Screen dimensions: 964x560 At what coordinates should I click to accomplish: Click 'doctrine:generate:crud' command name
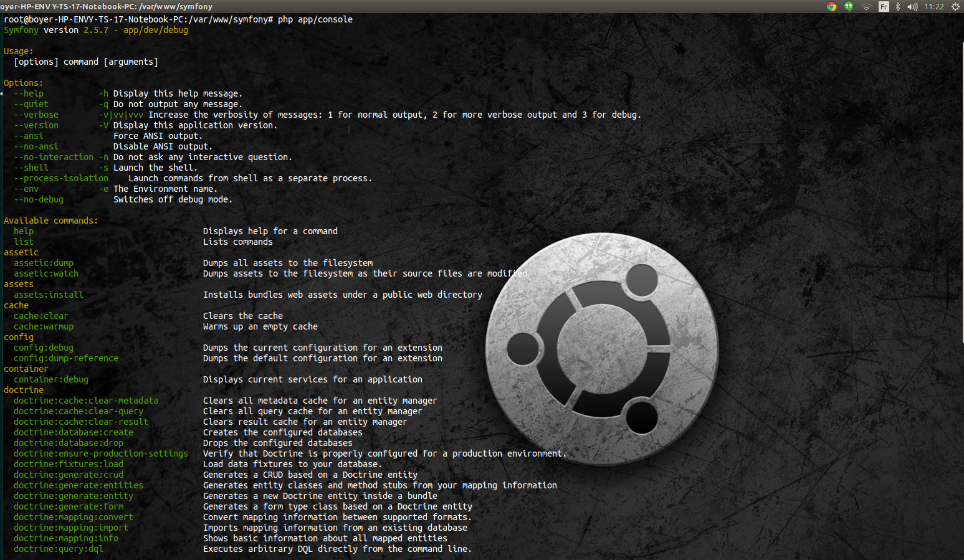[x=69, y=475]
